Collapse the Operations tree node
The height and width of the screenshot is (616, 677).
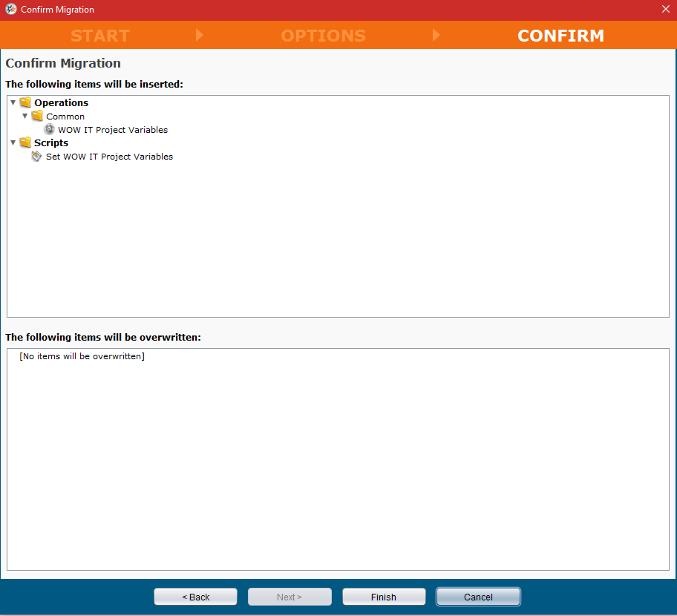click(13, 102)
